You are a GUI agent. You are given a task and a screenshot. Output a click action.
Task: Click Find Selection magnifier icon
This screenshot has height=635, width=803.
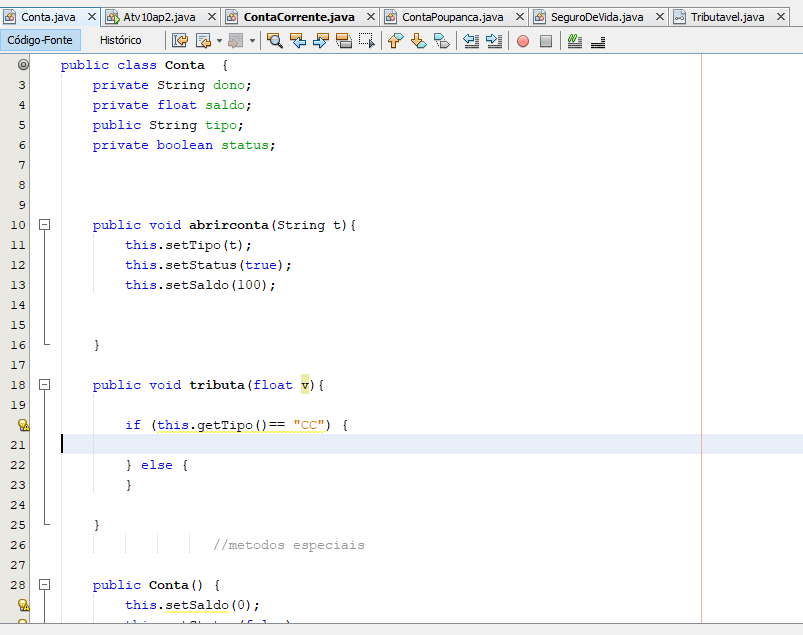coord(275,41)
